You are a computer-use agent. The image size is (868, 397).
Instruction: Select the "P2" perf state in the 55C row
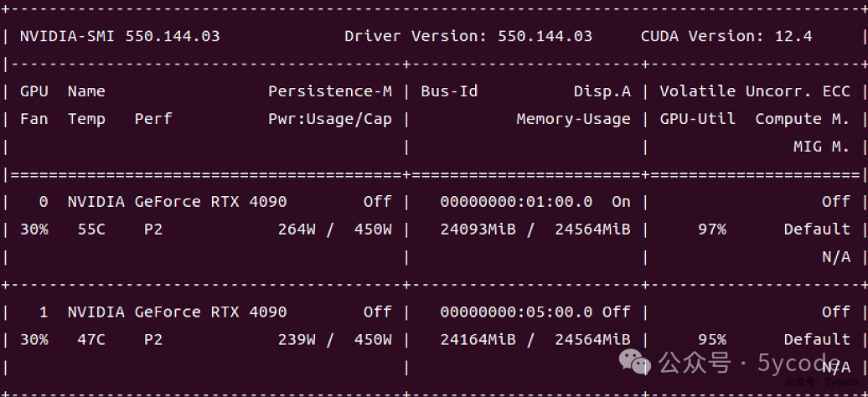(153, 229)
